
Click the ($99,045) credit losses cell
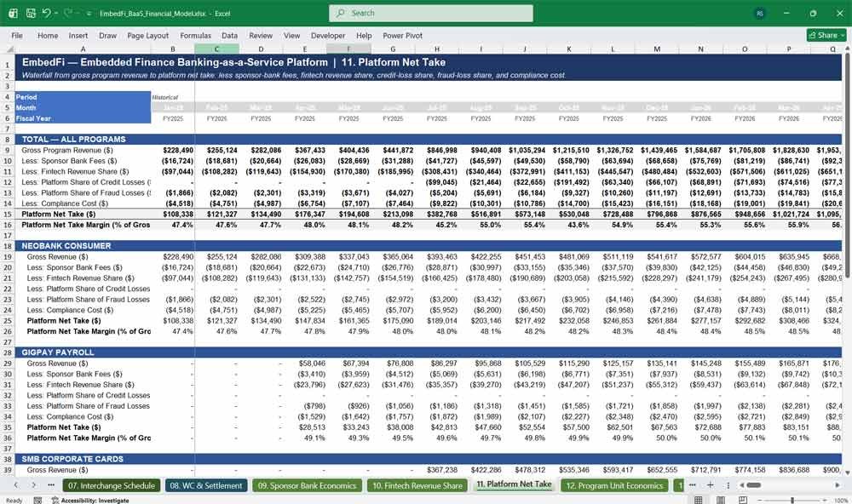437,182
